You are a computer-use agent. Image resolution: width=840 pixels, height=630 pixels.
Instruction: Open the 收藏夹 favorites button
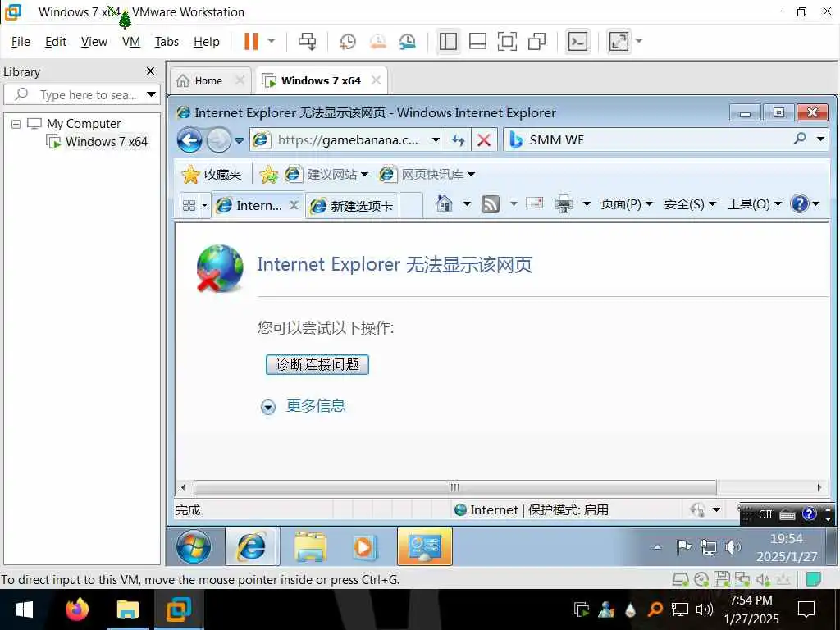tap(212, 175)
